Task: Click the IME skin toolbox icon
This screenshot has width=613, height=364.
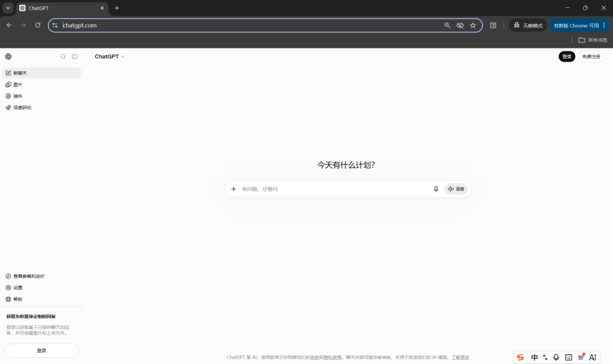Action: pos(581,357)
